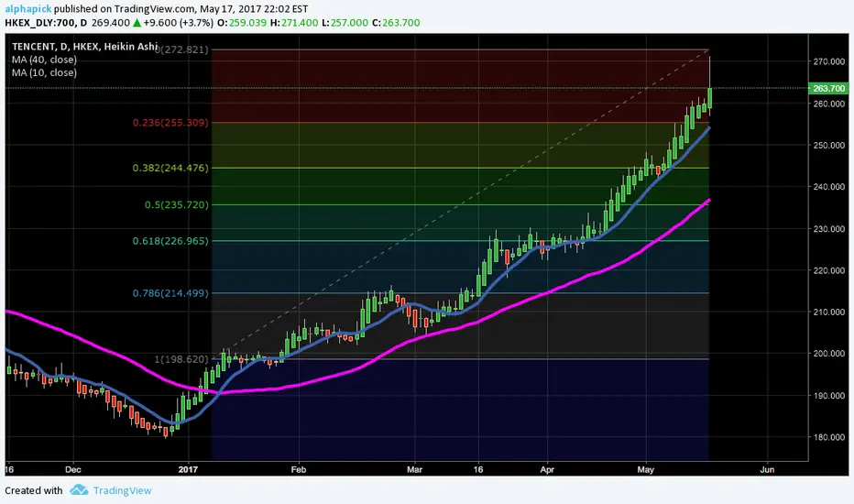Click the Mar label on time axis
The height and width of the screenshot is (504, 854).
click(414, 469)
